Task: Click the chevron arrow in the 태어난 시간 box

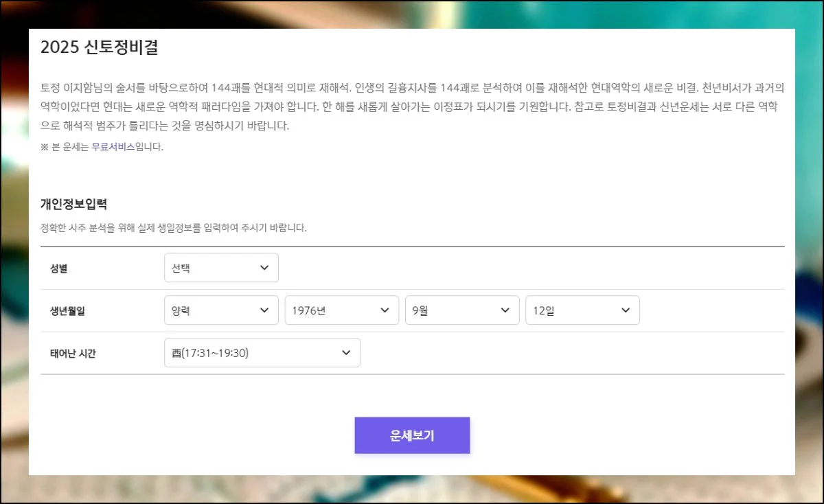Action: click(346, 353)
